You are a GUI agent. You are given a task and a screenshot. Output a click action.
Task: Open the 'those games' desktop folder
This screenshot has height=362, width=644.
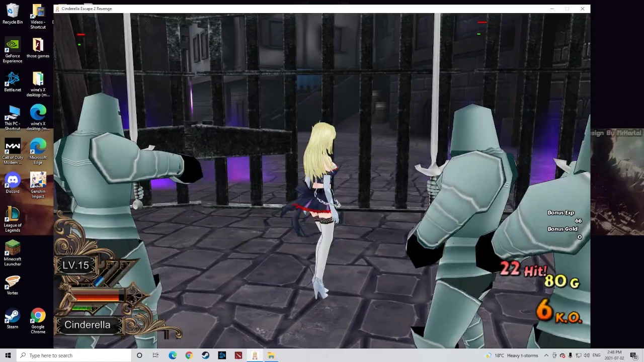38,48
